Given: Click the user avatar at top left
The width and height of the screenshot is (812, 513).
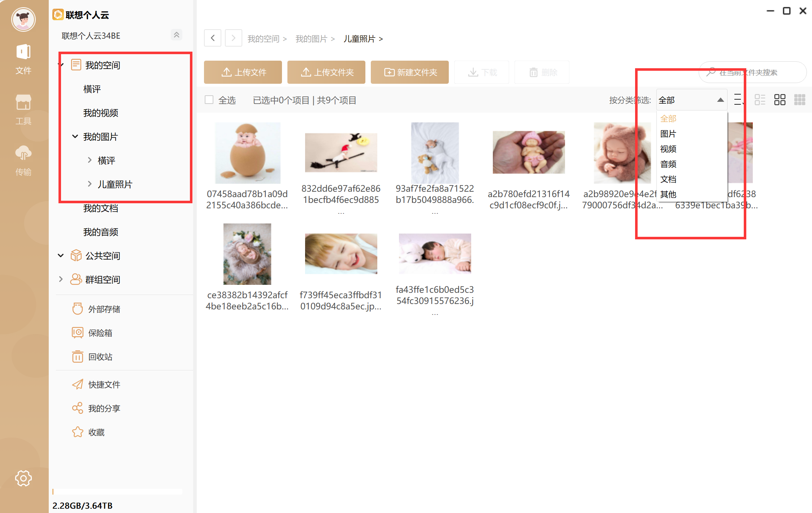Looking at the screenshot, I should (23, 19).
